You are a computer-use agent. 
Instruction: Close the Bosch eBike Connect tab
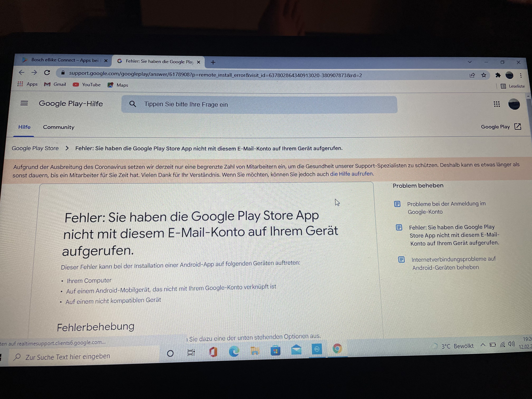[x=106, y=61]
